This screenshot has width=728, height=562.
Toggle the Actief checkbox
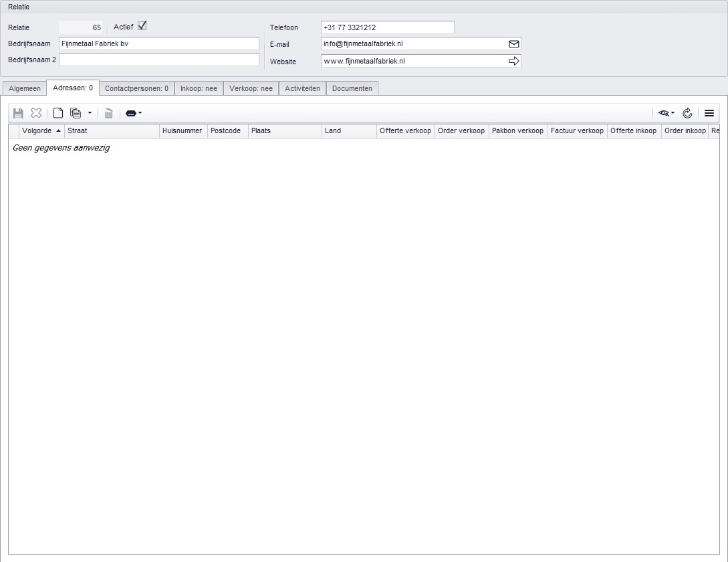click(142, 27)
